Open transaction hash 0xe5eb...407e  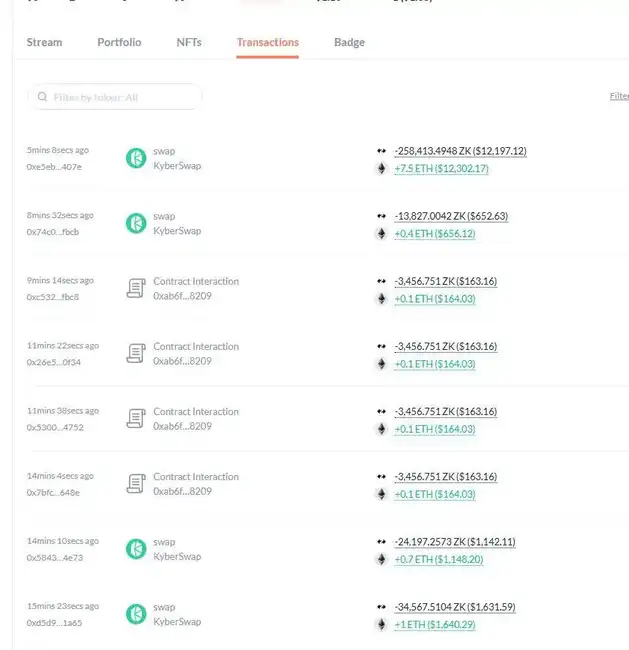(54, 167)
